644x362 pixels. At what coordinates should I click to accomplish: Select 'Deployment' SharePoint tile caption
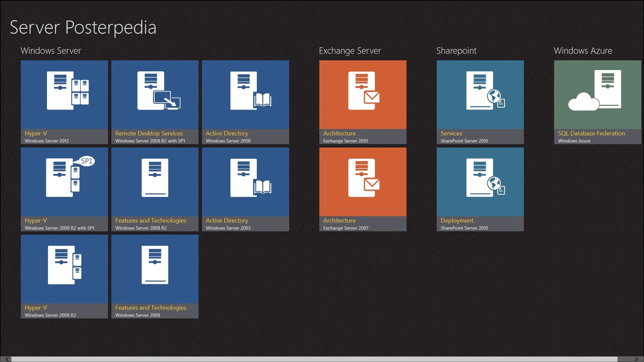[457, 220]
